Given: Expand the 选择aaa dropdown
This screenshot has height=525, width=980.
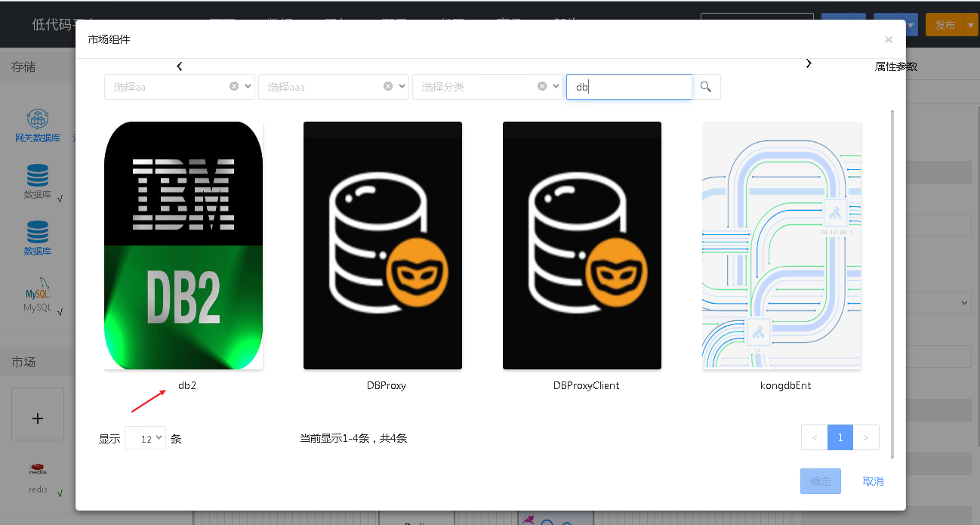Looking at the screenshot, I should coord(403,86).
